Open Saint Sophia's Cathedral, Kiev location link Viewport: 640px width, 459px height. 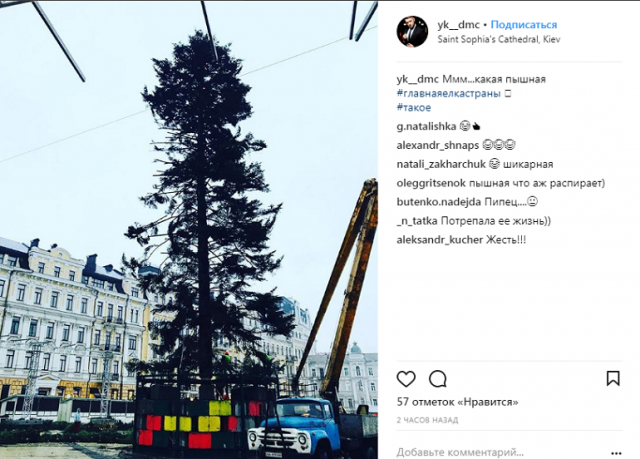point(499,40)
